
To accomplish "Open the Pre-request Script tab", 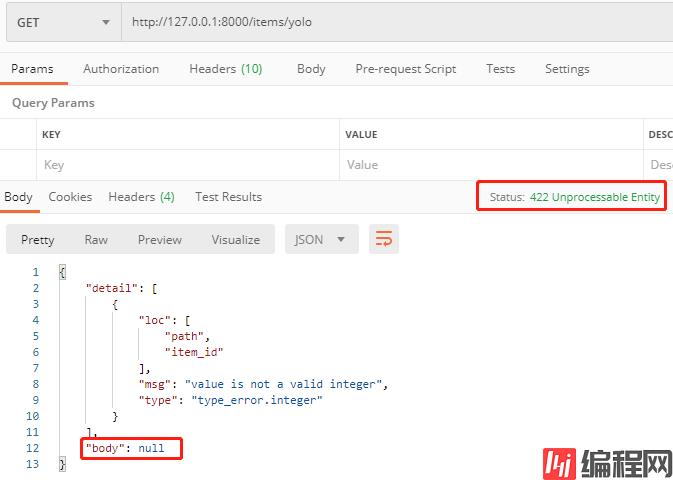I will [x=405, y=69].
